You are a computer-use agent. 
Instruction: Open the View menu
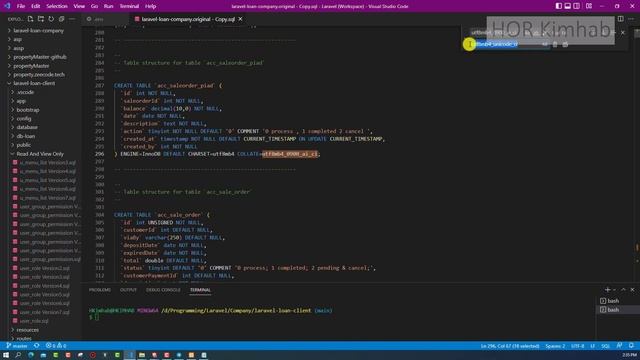pyautogui.click(x=79, y=6)
